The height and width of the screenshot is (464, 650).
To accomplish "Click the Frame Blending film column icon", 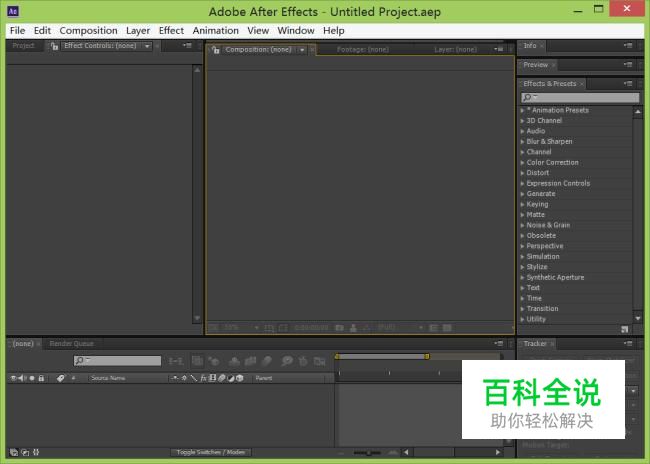I will click(x=212, y=378).
